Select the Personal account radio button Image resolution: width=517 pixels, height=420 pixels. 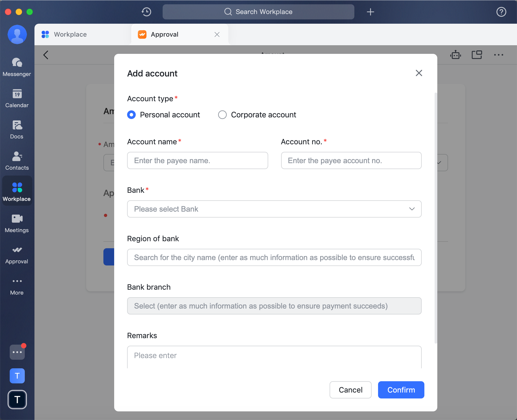pyautogui.click(x=131, y=115)
